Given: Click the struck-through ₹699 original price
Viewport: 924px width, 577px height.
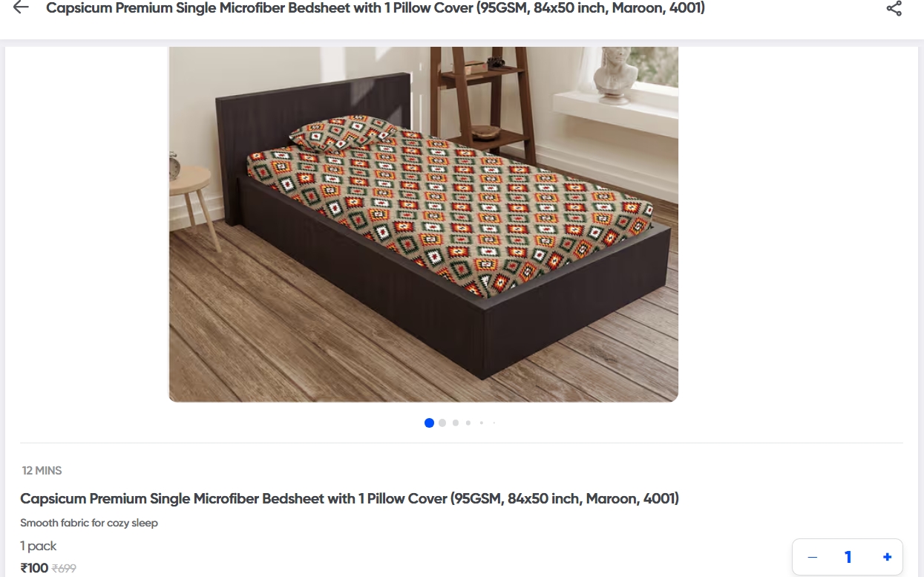Looking at the screenshot, I should pyautogui.click(x=64, y=569).
